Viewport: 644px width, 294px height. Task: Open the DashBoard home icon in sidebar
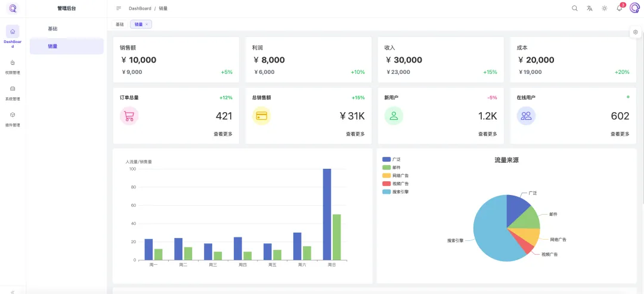point(13,31)
